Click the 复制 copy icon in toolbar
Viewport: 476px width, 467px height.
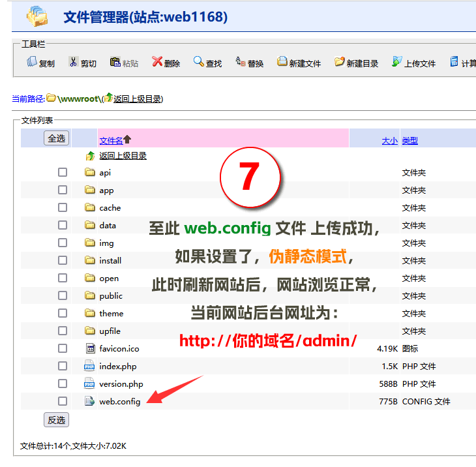[x=31, y=62]
